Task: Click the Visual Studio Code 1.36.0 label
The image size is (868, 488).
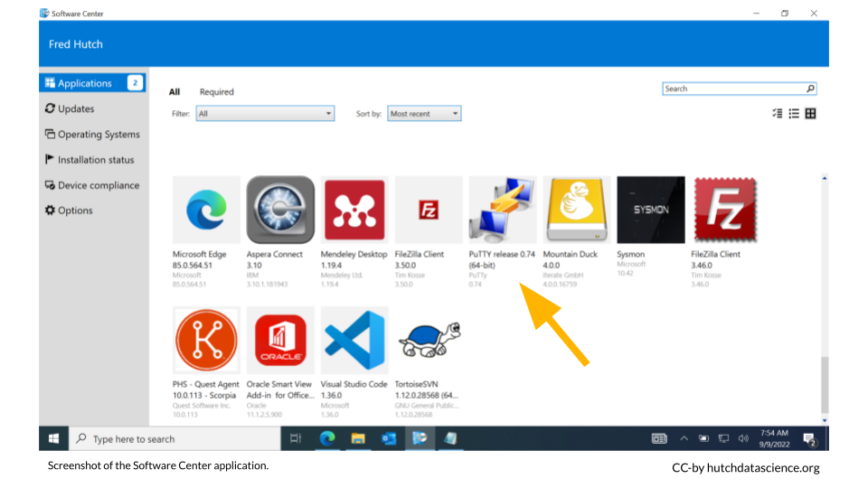Action: tap(354, 389)
